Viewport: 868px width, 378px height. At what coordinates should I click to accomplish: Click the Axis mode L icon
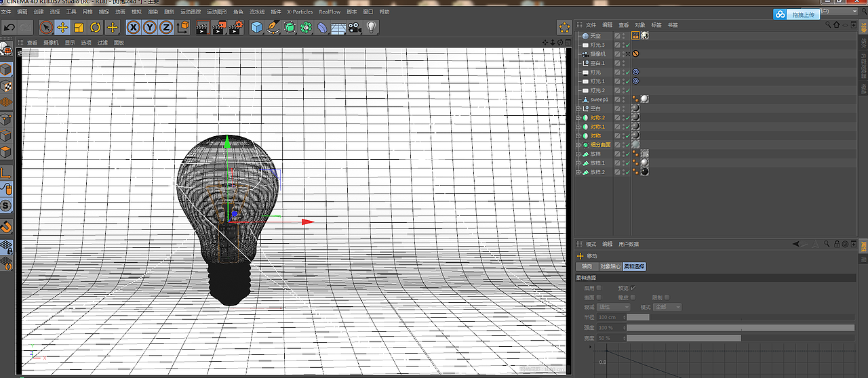6,173
